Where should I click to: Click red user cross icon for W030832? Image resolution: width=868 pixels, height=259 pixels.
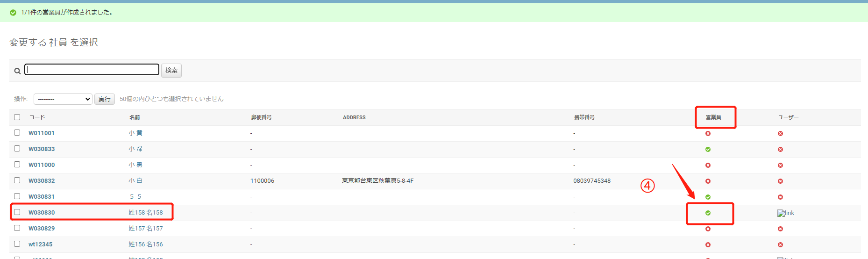[x=780, y=181]
